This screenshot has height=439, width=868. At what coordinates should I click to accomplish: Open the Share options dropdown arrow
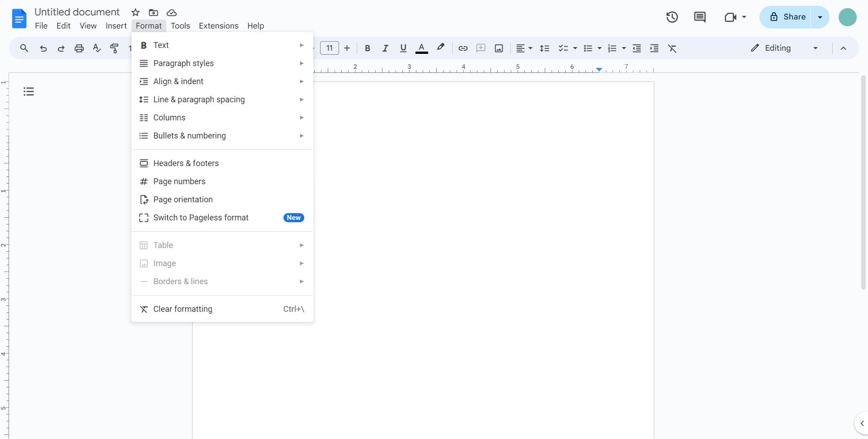(x=820, y=17)
